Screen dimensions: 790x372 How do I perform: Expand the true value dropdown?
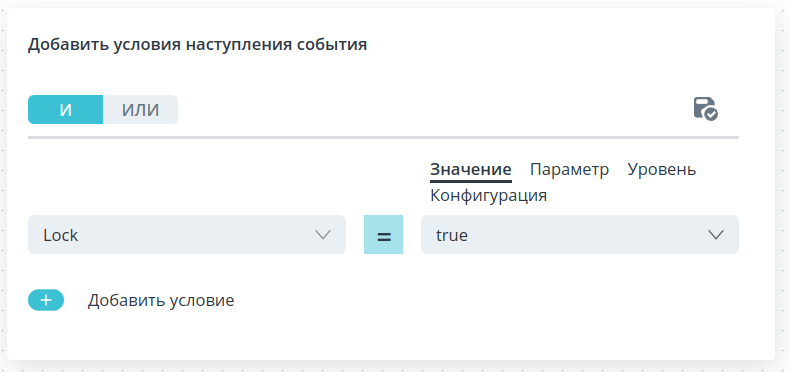tap(580, 234)
